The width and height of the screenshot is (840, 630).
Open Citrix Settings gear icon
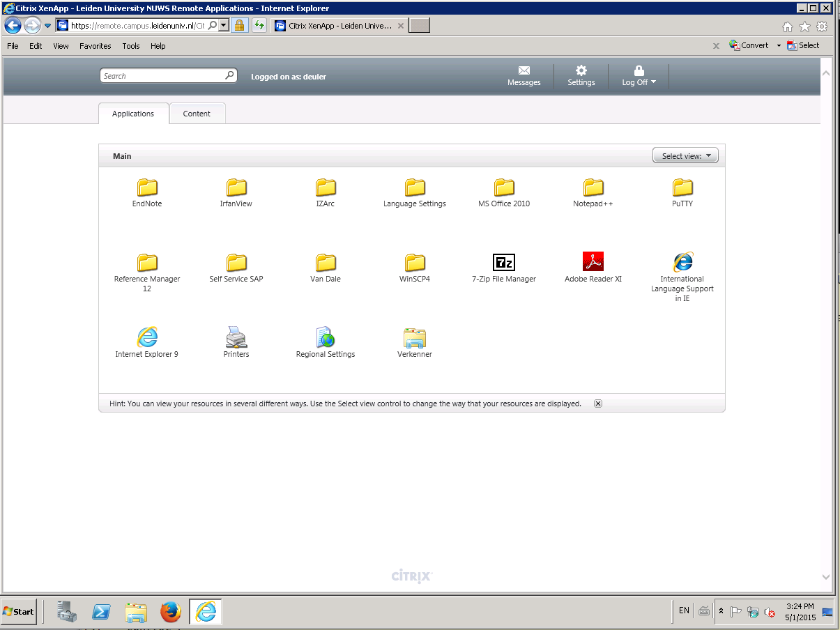(x=581, y=70)
